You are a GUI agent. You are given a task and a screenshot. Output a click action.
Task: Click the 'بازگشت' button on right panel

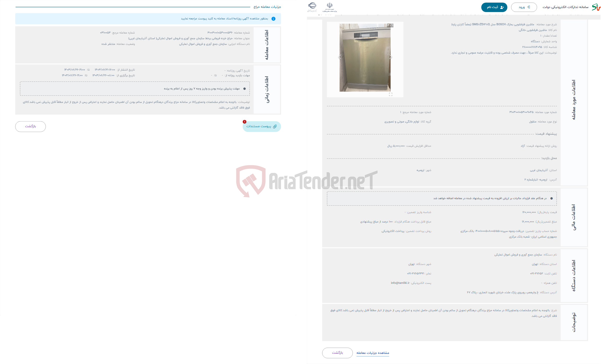coord(338,353)
